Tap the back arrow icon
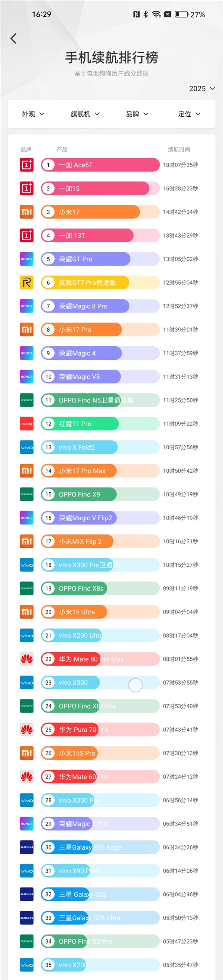 tap(14, 38)
